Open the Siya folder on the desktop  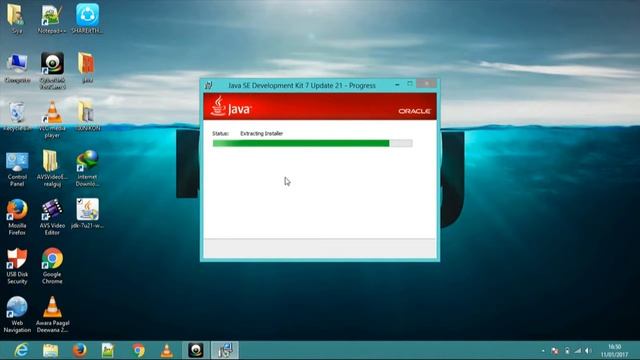[x=16, y=18]
